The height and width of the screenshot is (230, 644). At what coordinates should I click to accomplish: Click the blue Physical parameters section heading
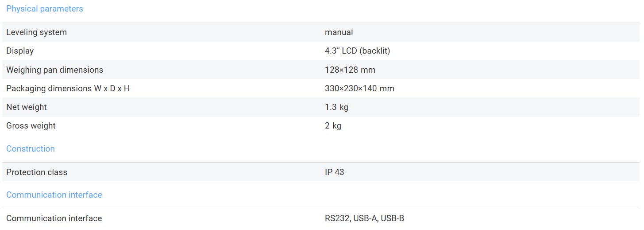pyautogui.click(x=44, y=9)
